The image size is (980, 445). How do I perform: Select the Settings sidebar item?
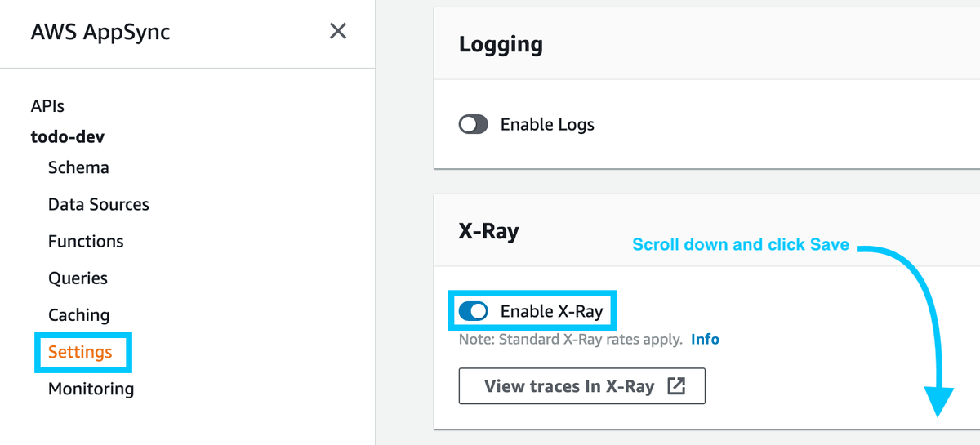pos(80,352)
